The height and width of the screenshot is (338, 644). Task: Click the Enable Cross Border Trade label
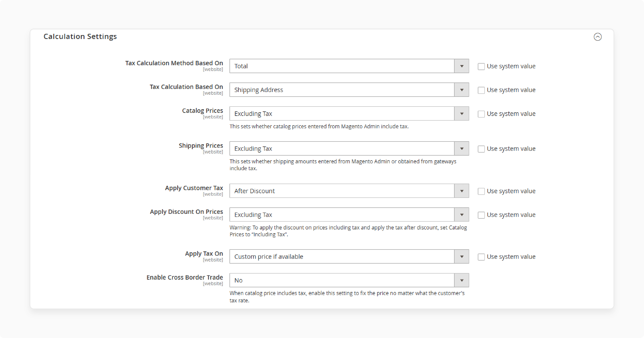click(185, 277)
